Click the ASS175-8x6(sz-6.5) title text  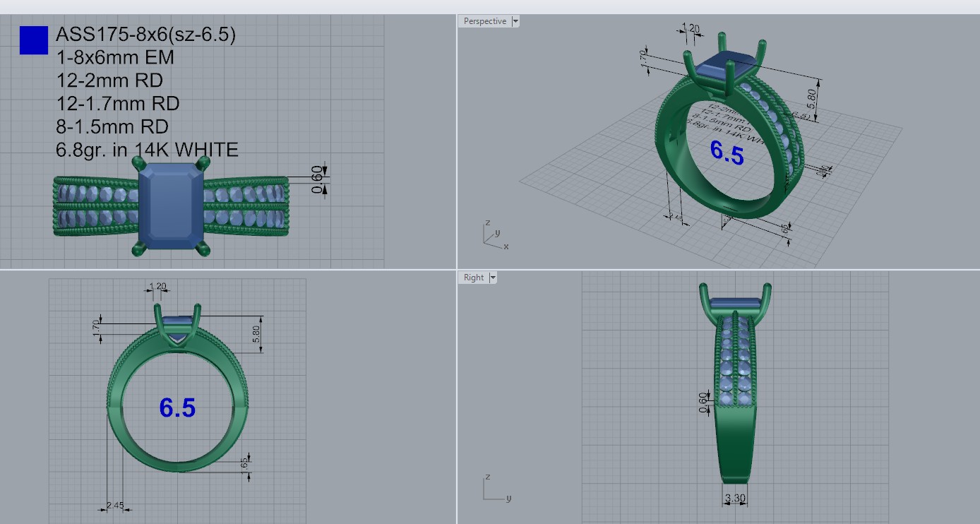(x=145, y=35)
